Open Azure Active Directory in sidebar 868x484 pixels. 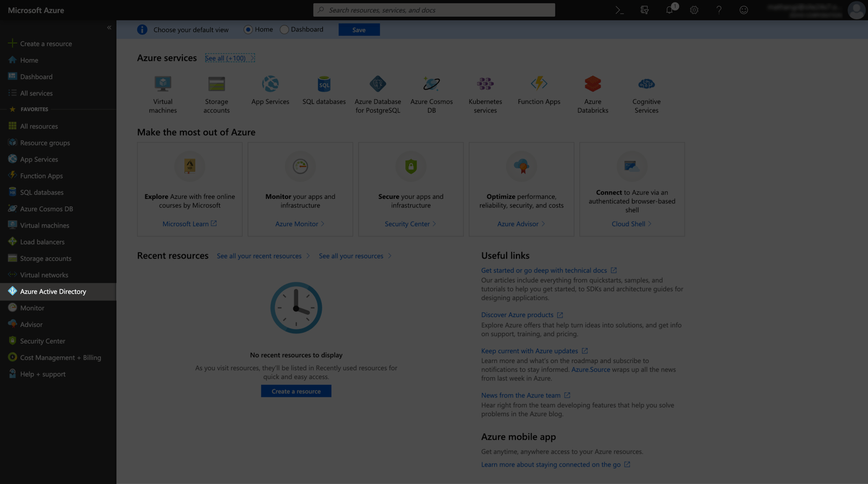58,292
